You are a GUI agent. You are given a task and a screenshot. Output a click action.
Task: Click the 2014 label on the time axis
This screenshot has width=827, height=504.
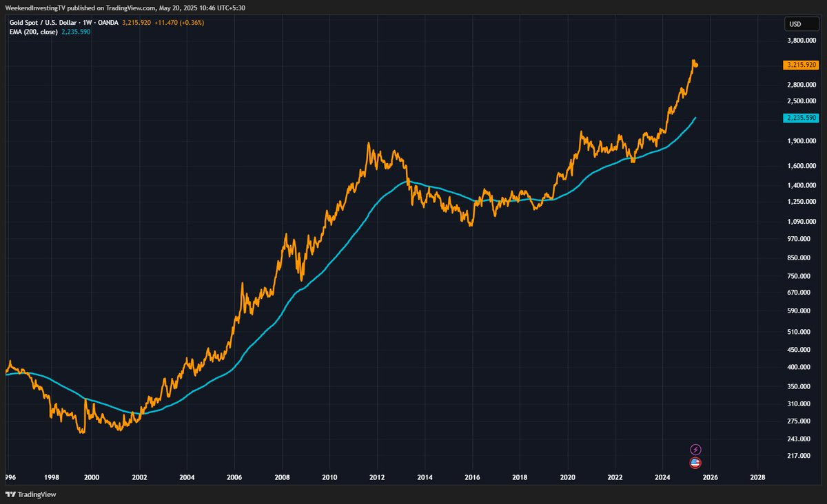pyautogui.click(x=425, y=476)
